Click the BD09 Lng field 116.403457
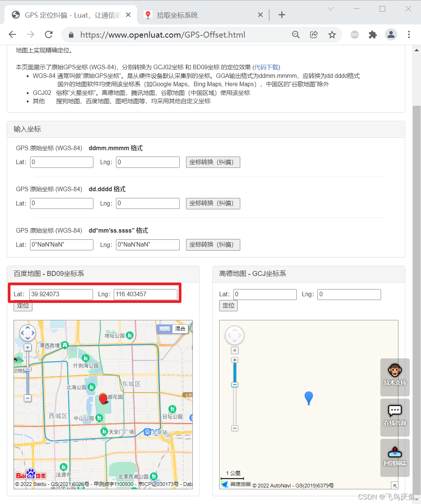Screen dimensions: 421x504 [145, 294]
